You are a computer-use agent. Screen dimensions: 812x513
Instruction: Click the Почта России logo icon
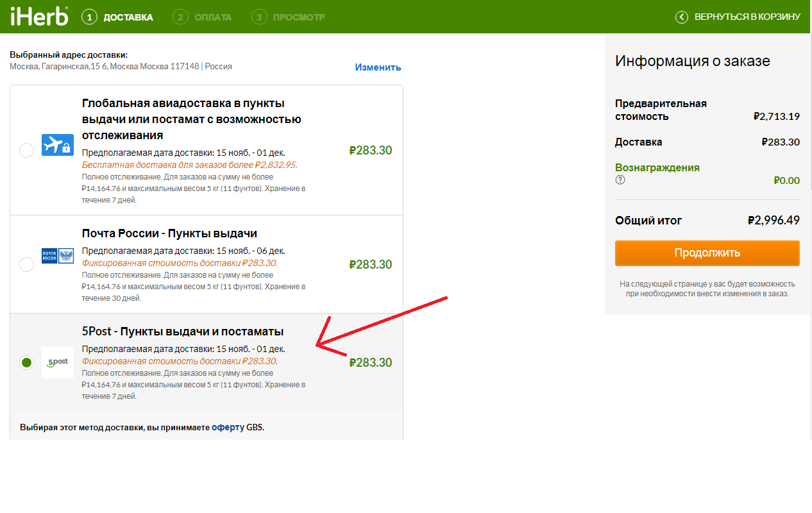click(x=58, y=256)
